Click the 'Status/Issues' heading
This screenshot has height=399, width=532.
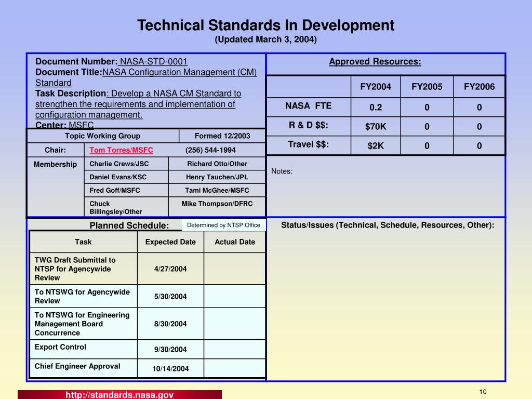[388, 225]
